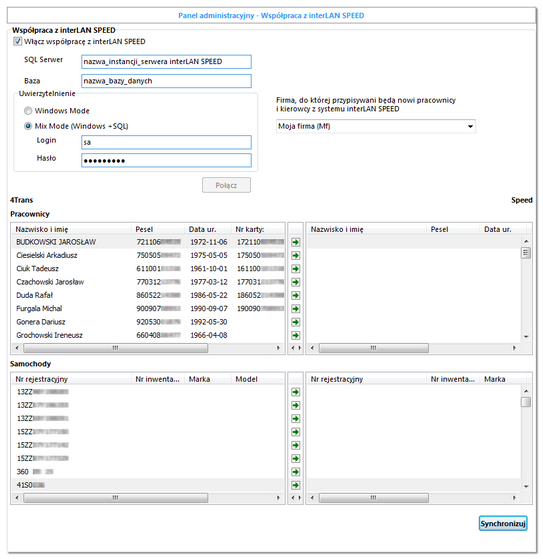Click 4Trans cars horizontal scrollbar thumb
The image size is (543, 559).
[x=116, y=498]
